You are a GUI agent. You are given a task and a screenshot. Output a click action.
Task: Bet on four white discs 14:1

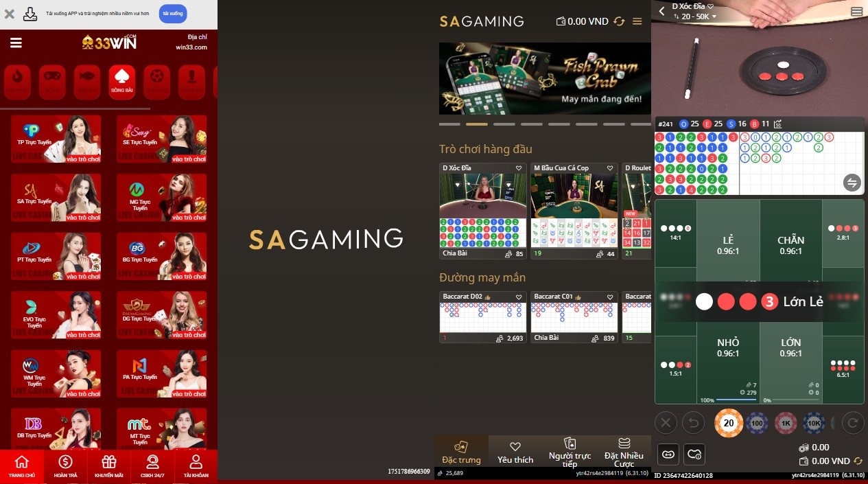(676, 232)
